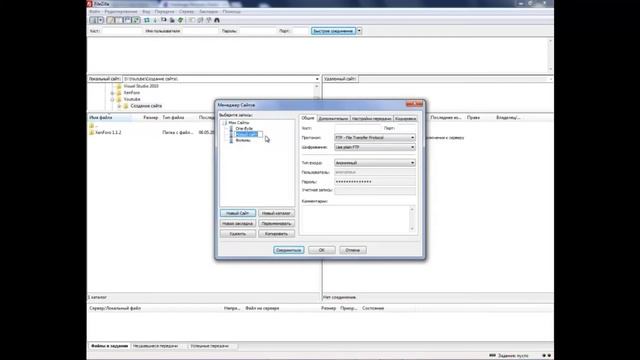Switch to the Дополнительно tab

point(333,118)
